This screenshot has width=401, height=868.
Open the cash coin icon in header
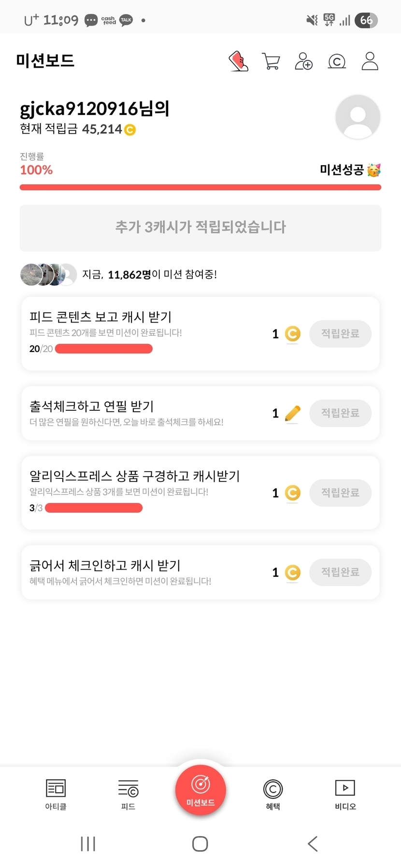(337, 61)
